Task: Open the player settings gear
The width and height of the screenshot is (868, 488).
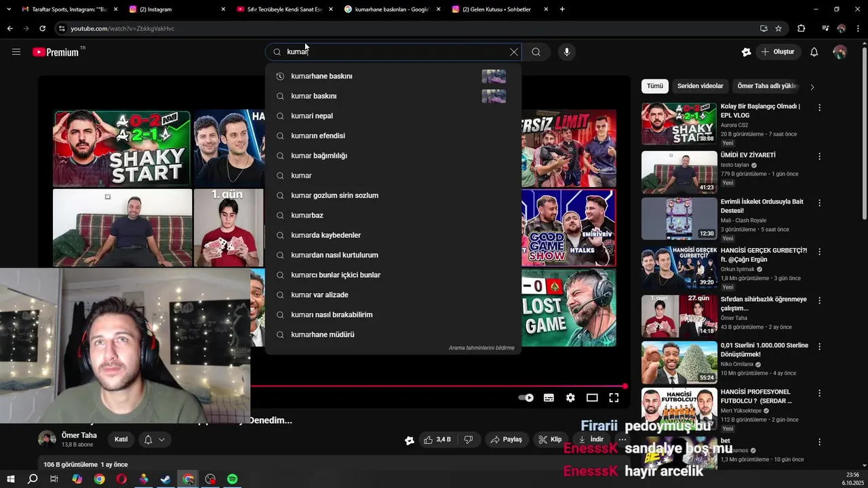Action: (570, 398)
